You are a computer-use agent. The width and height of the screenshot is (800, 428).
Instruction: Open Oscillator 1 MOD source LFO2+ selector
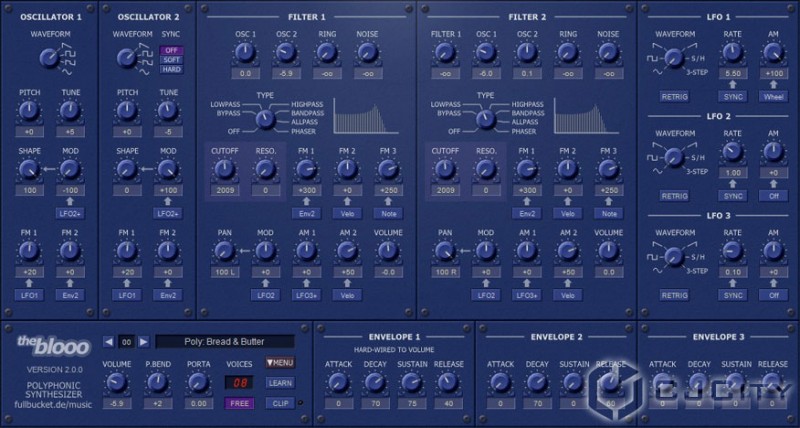(x=70, y=213)
